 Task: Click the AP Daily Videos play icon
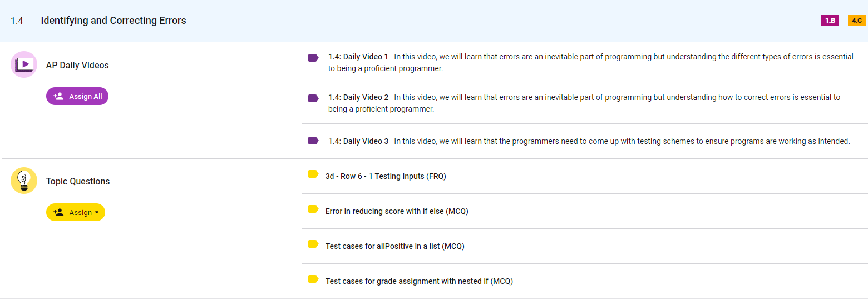click(x=24, y=64)
